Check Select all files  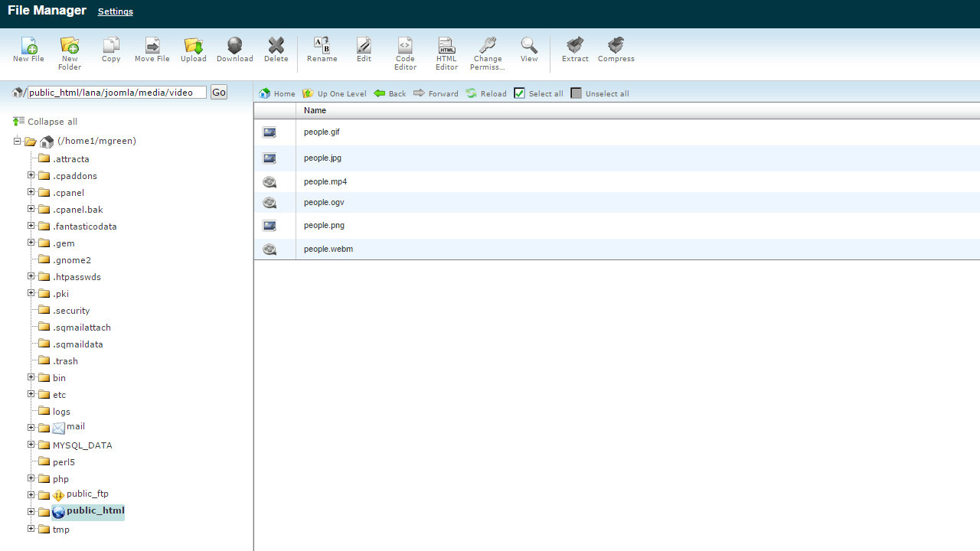538,93
